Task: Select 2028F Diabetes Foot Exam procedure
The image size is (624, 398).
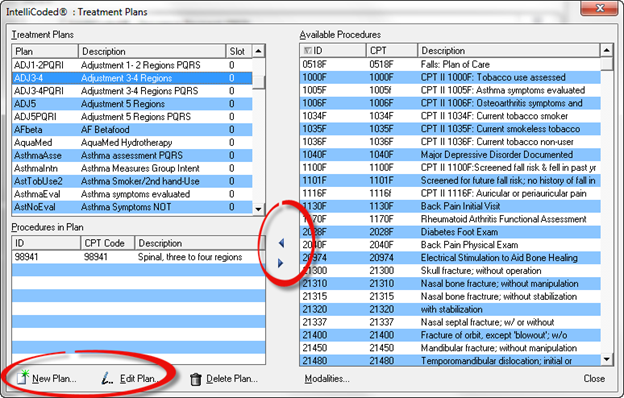Action: pos(450,232)
